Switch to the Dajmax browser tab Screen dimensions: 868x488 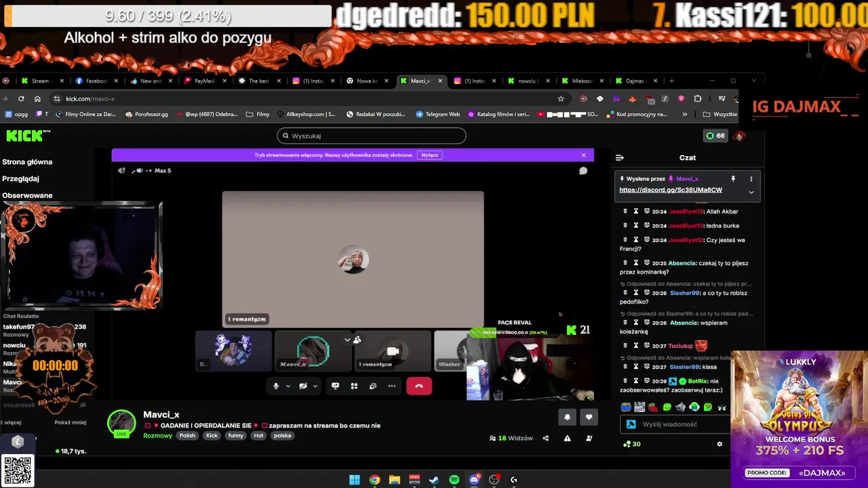click(x=635, y=81)
